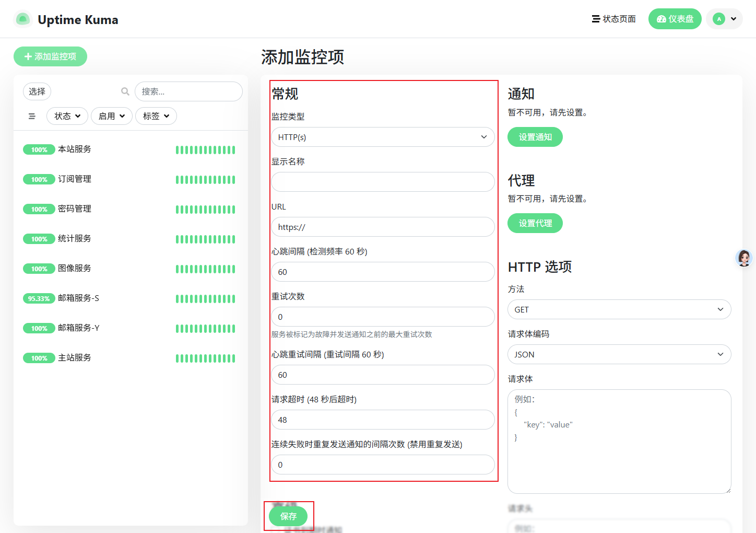Click the 重试次数 field
Screen dimensions: 756x533
(383, 317)
